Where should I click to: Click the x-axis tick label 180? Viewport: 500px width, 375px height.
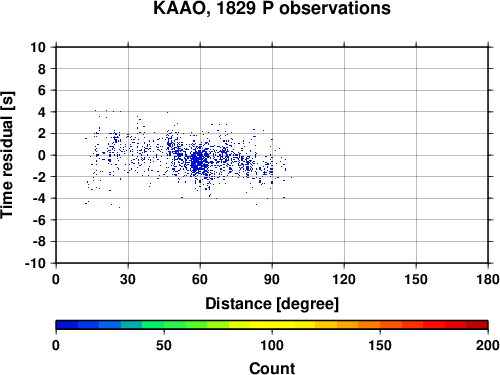488,279
